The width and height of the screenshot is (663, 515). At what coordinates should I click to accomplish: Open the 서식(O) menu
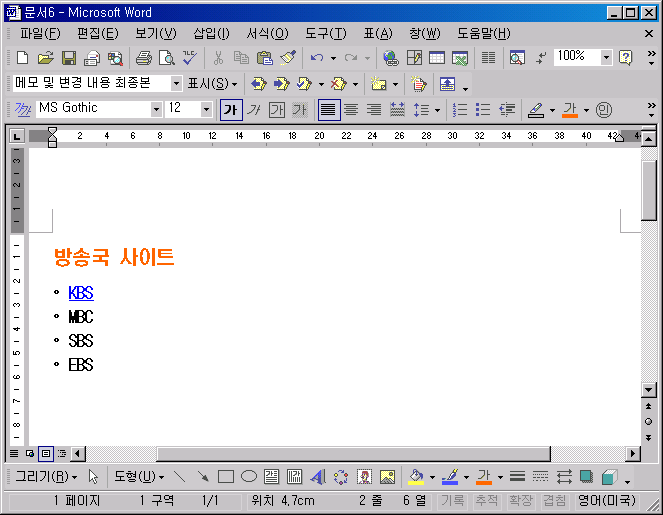click(267, 33)
